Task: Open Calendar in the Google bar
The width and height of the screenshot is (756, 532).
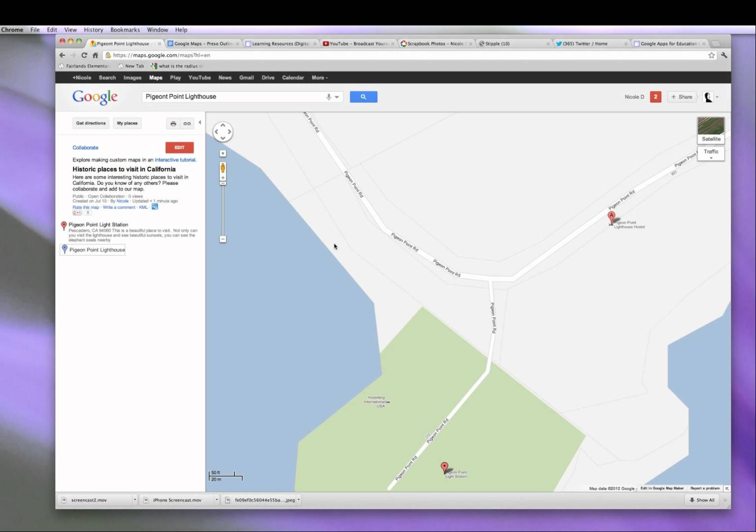Action: [293, 78]
